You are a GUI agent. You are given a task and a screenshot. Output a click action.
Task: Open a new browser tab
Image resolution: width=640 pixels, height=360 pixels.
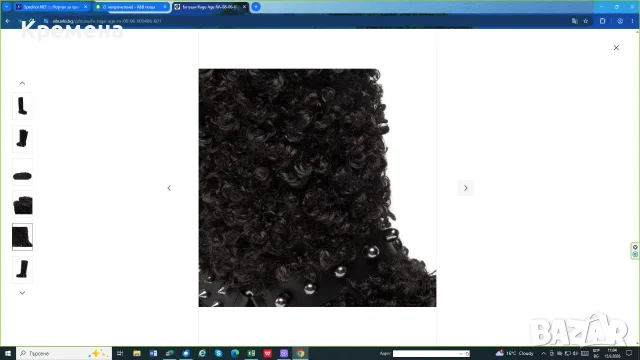pos(256,7)
